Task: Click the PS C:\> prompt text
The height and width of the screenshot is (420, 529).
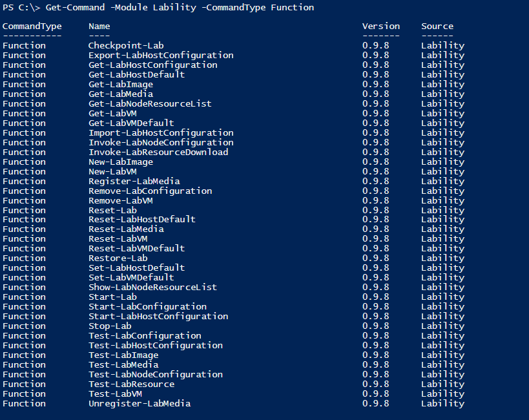Action: pos(21,8)
